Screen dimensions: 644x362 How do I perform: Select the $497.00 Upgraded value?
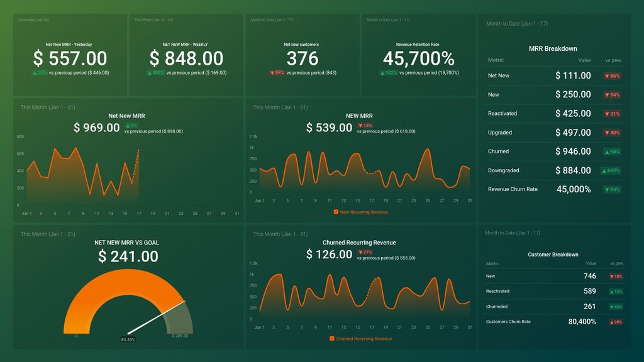tap(573, 132)
